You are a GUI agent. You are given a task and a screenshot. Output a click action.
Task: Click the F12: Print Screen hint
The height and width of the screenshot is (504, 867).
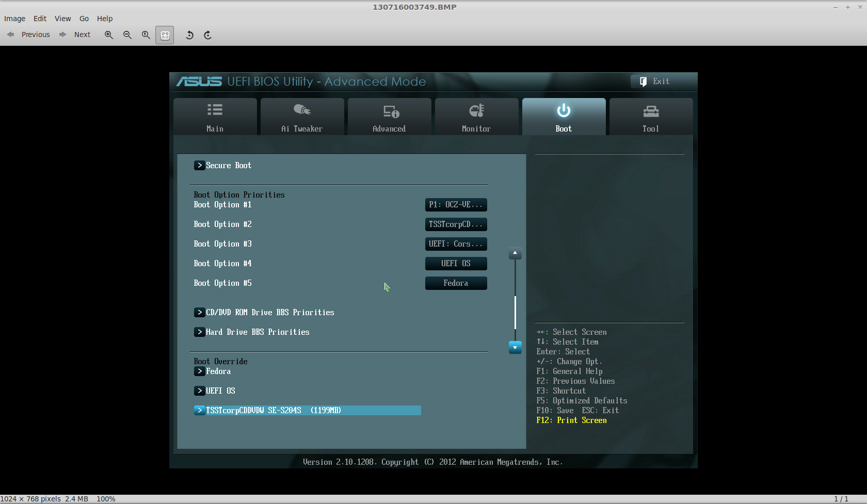[572, 420]
